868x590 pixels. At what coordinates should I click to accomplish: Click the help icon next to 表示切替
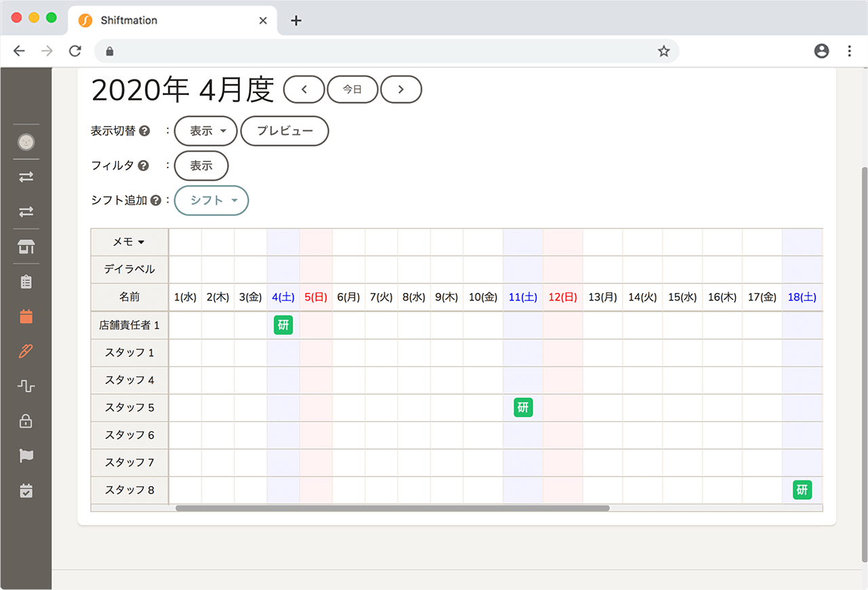[144, 131]
